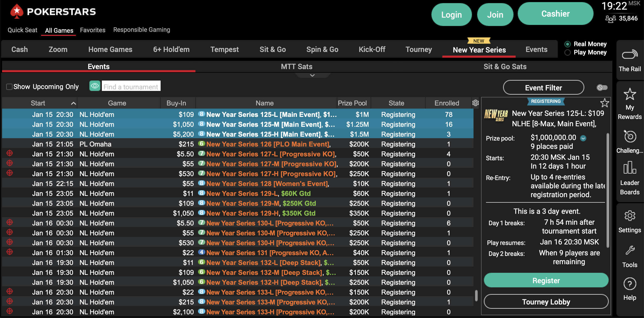Select Play Money radio button

568,52
